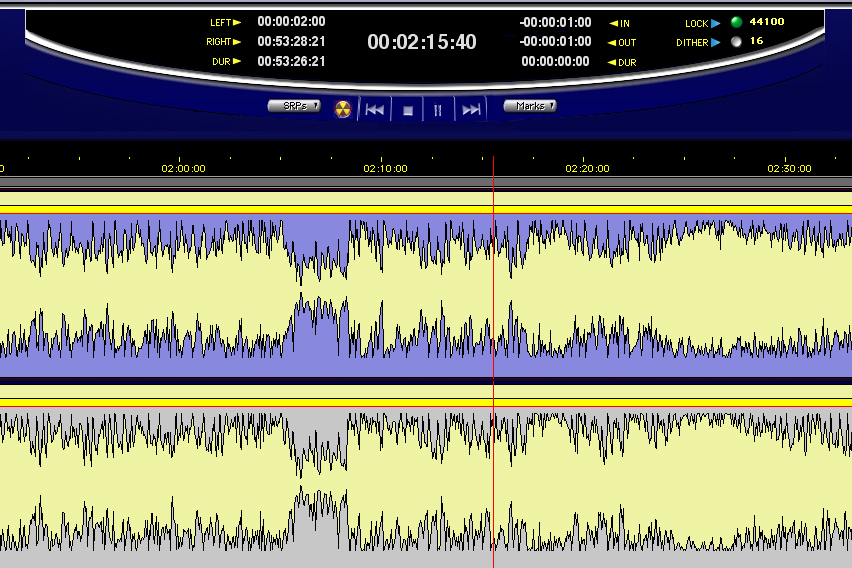852x568 pixels.
Task: Open the Marks dropdown menu
Action: point(530,106)
